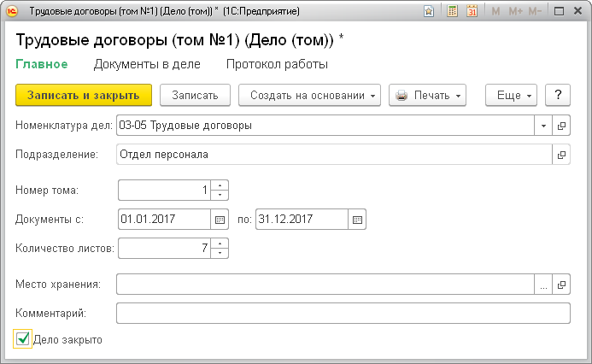Image resolution: width=592 pixels, height=364 pixels.
Task: Click the Подразделение field Отдел персонала
Action: point(334,155)
